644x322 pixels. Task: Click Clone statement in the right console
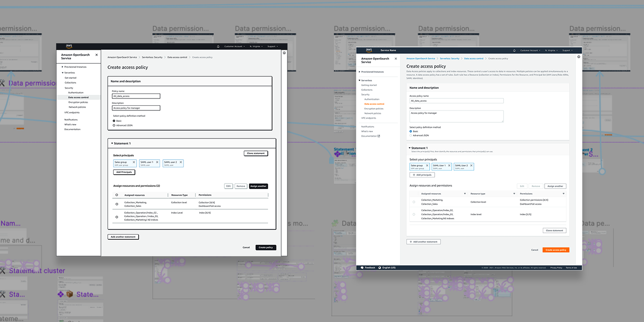[x=554, y=230]
